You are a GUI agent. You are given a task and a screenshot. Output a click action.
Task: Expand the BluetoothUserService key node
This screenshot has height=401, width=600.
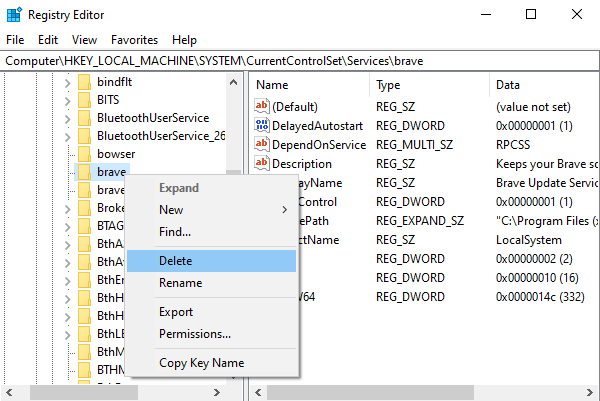click(68, 118)
